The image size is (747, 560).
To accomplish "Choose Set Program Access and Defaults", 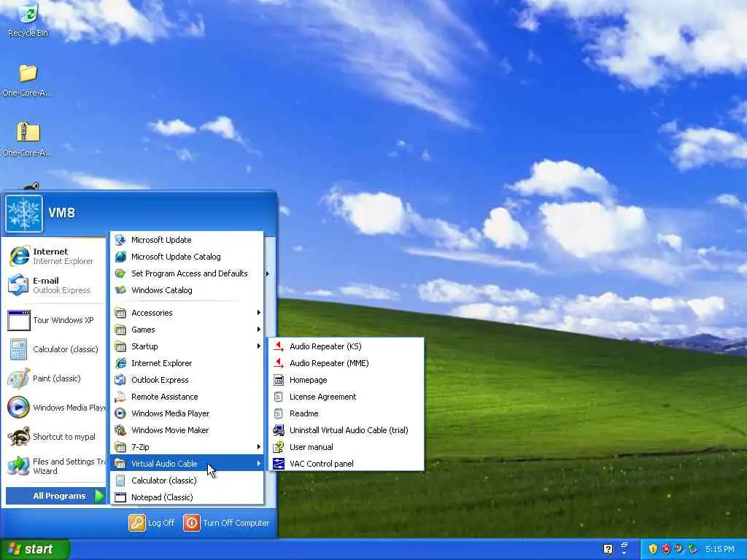I will click(187, 273).
